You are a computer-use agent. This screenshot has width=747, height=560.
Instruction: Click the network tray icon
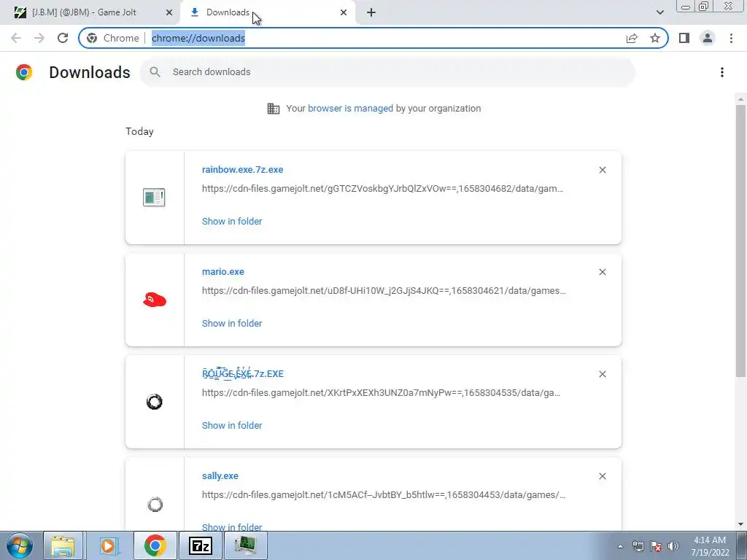[x=638, y=546]
